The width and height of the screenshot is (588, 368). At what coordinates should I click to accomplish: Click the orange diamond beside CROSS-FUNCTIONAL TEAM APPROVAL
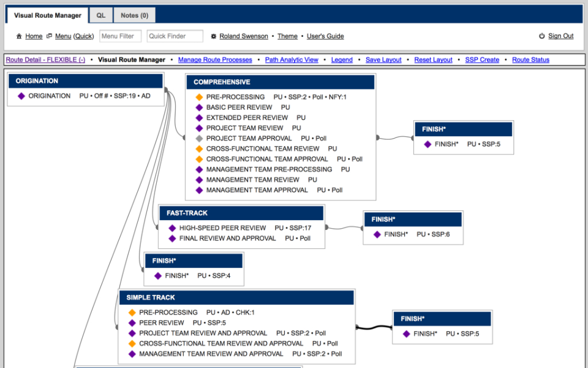pyautogui.click(x=199, y=159)
